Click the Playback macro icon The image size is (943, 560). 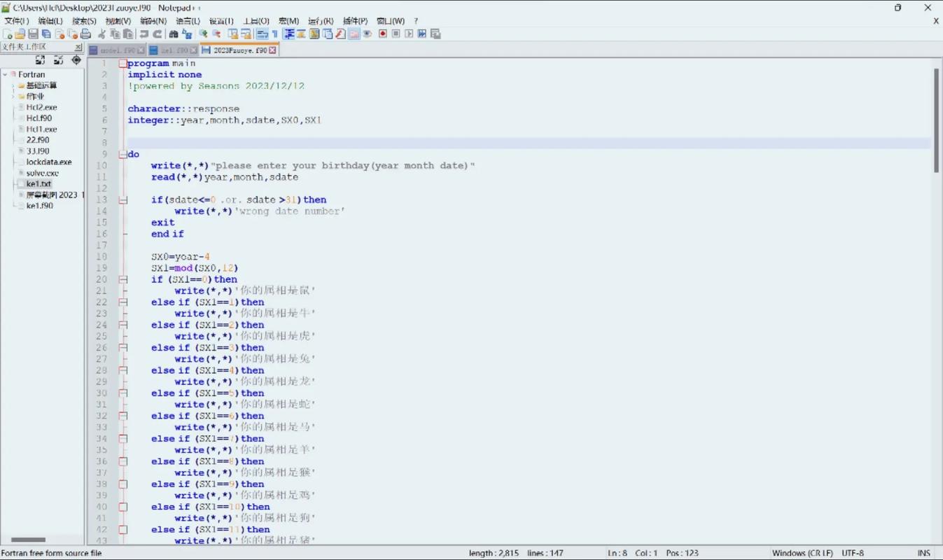(x=409, y=34)
